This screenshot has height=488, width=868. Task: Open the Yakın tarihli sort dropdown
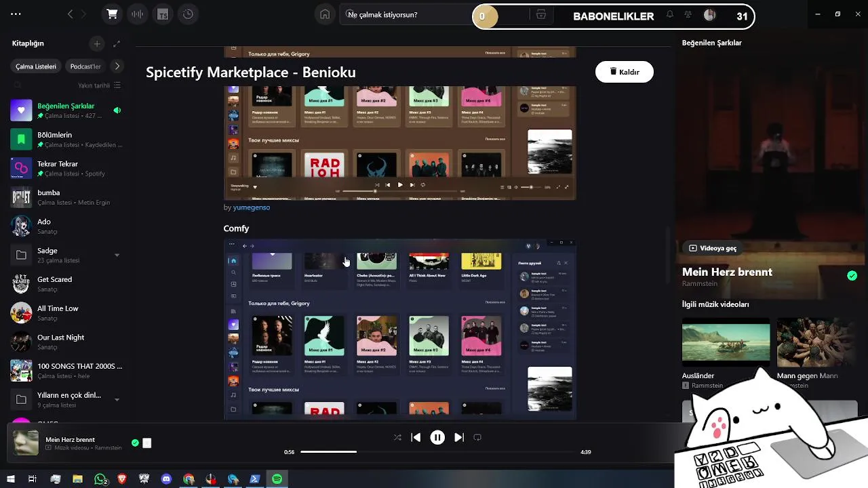[99, 85]
